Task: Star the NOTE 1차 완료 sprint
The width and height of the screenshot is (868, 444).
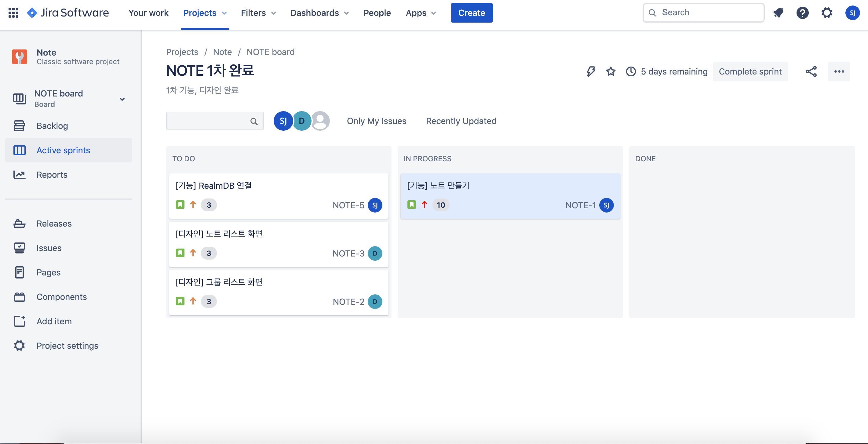Action: 611,71
